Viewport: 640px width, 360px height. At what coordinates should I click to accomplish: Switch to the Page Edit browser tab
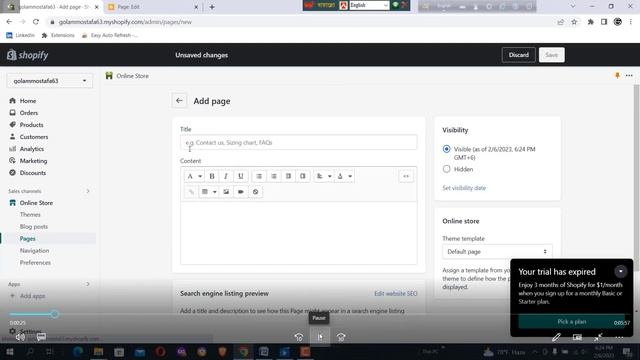pyautogui.click(x=153, y=7)
